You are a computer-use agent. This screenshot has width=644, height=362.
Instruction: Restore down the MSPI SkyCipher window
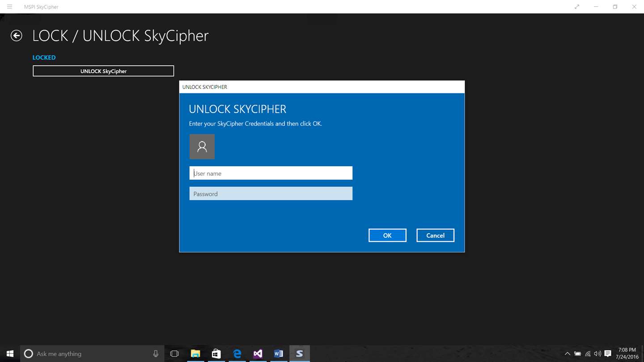615,7
